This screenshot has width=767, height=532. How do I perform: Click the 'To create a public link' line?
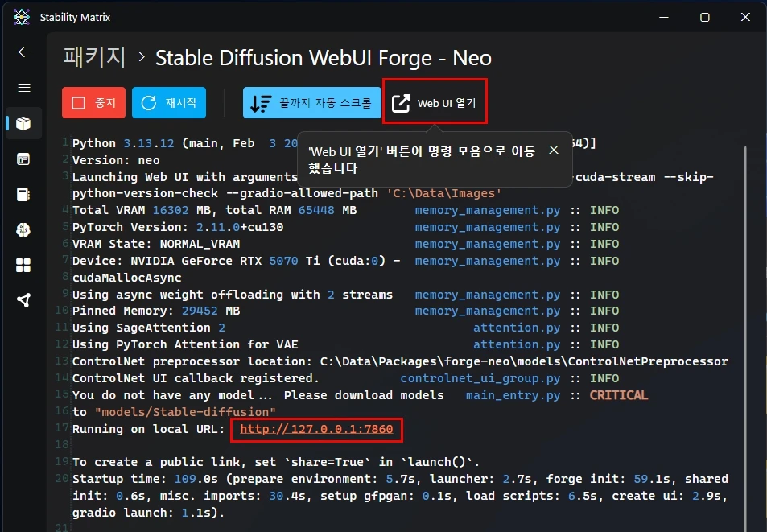point(276,462)
